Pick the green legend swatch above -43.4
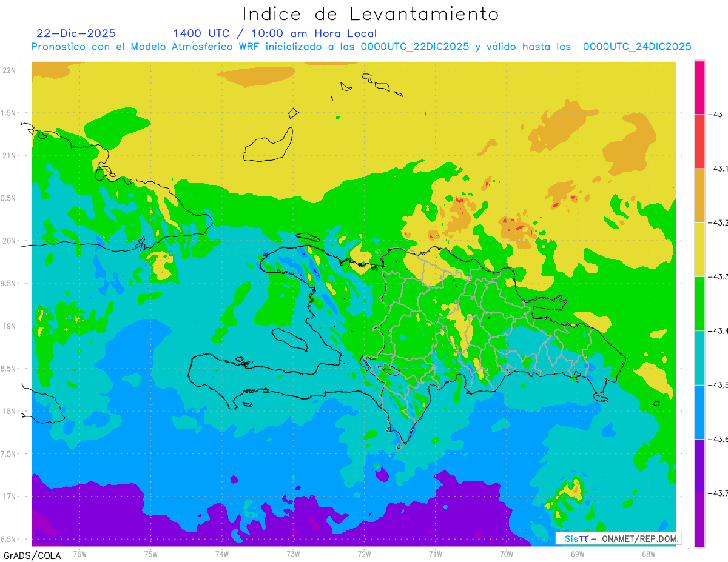Viewport: 728px width, 562px height. (x=699, y=303)
